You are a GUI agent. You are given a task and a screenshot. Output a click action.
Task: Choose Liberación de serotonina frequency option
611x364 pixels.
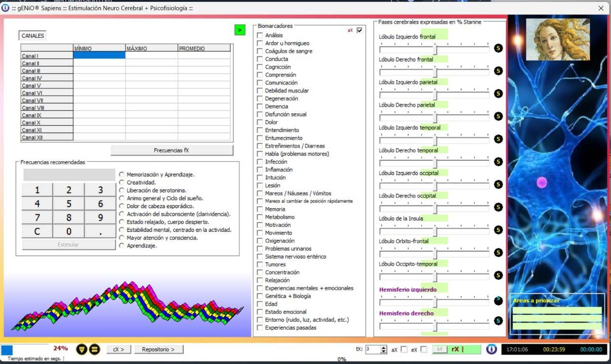click(122, 190)
